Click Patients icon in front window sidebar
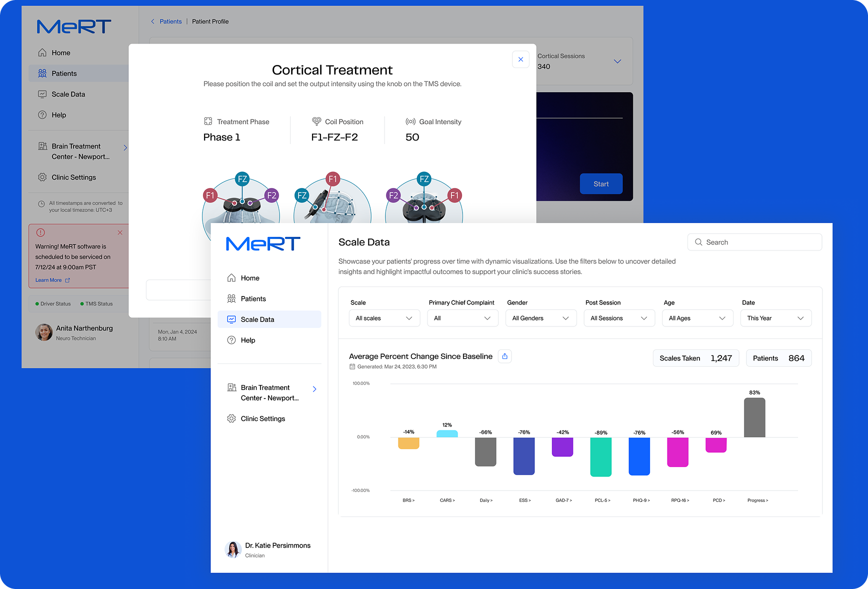Image resolution: width=868 pixels, height=589 pixels. coord(231,299)
